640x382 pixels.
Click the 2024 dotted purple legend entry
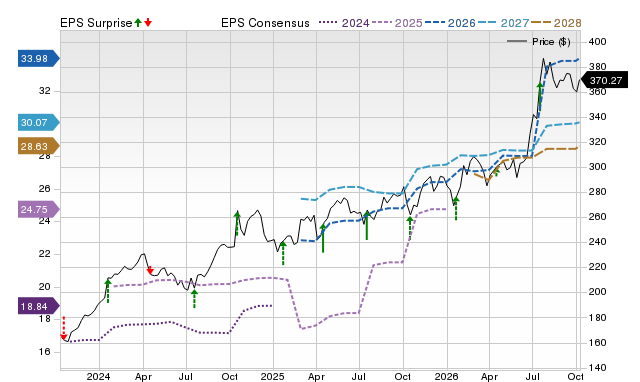(x=344, y=23)
